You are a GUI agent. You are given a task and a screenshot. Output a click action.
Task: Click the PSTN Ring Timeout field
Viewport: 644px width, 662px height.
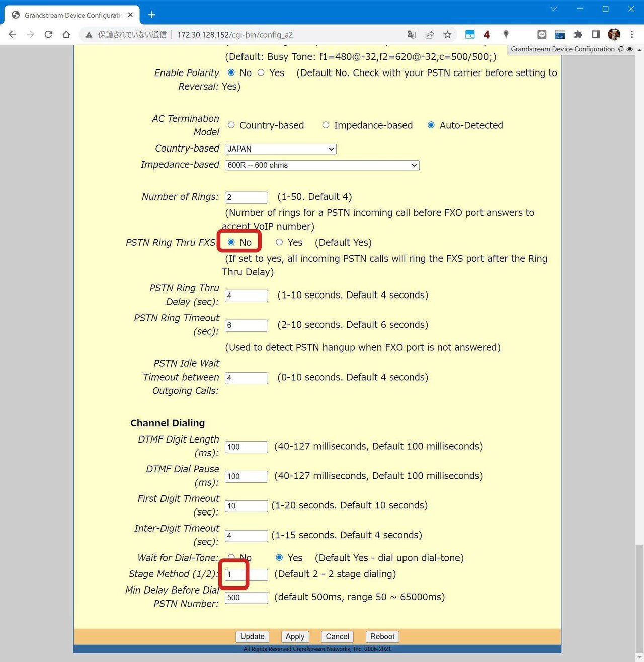click(x=247, y=325)
